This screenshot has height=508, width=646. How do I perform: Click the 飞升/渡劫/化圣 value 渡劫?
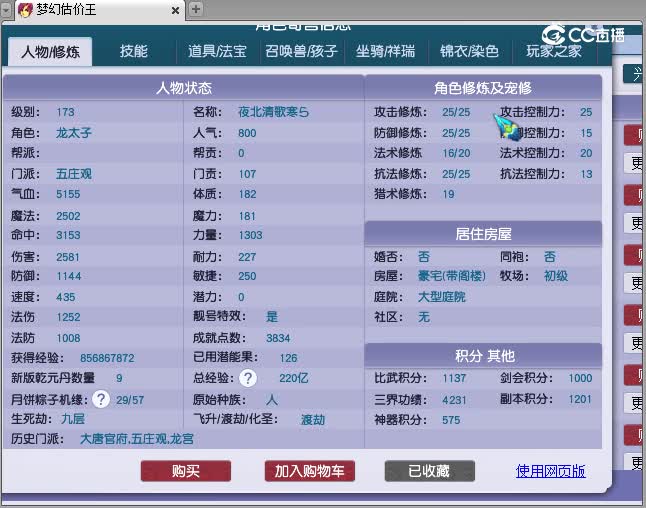click(313, 420)
